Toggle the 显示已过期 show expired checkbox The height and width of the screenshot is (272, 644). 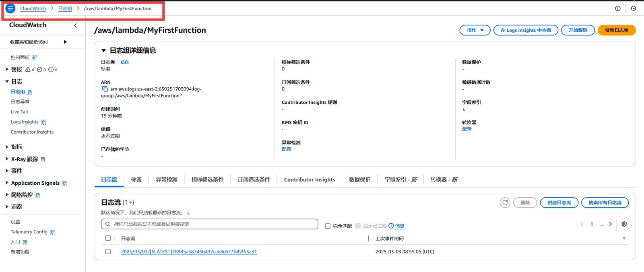tap(358, 226)
